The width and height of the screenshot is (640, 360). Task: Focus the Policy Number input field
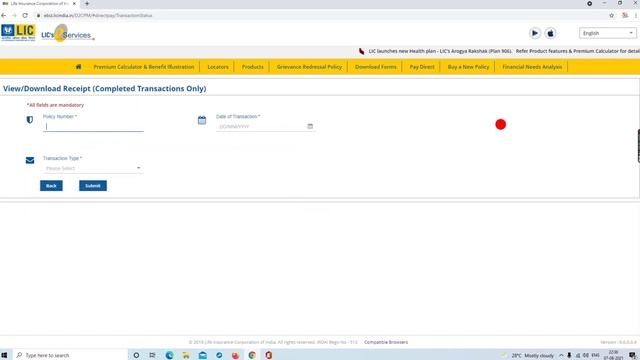coord(93,127)
